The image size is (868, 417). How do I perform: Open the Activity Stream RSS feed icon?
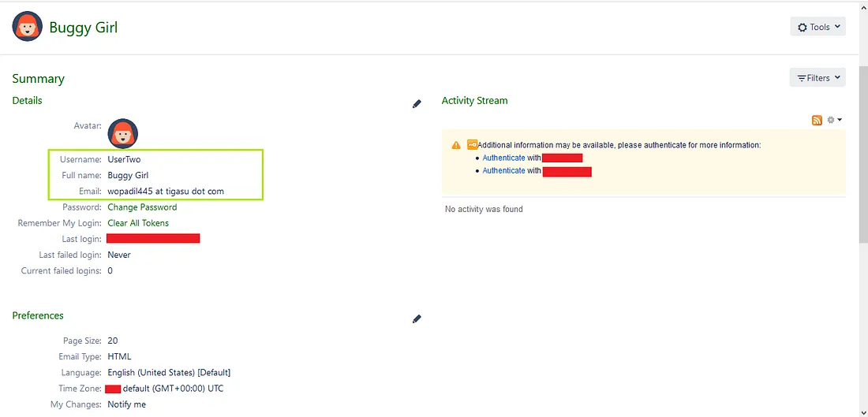[x=817, y=121]
